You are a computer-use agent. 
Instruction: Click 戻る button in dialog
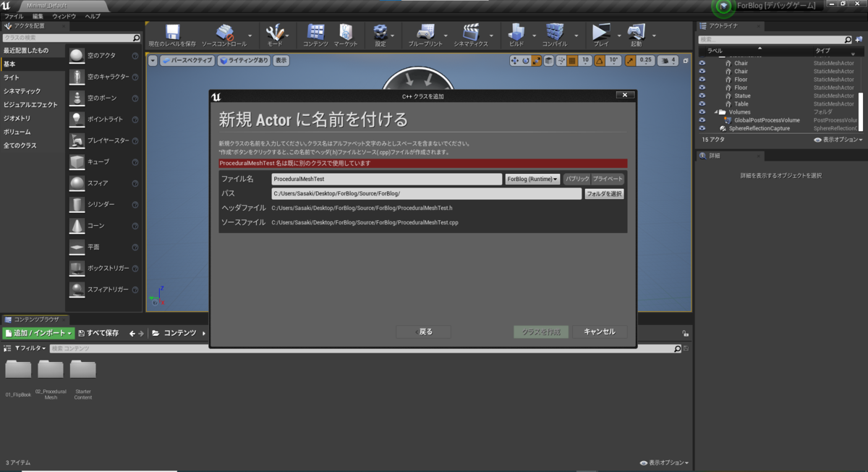pos(423,332)
